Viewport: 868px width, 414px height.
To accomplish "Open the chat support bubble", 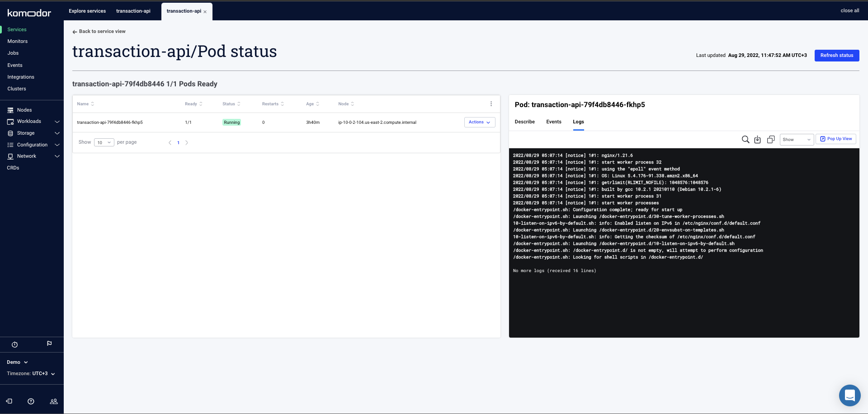I will pos(849,395).
